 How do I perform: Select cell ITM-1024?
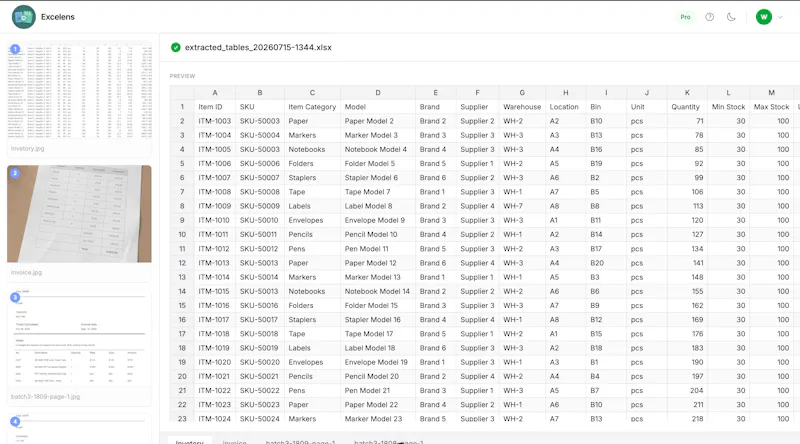click(x=215, y=418)
